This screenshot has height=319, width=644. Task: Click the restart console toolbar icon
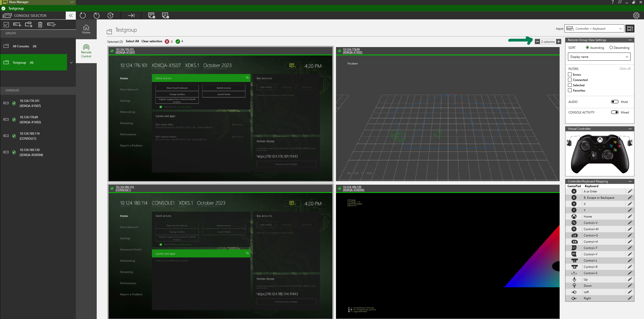(x=83, y=16)
